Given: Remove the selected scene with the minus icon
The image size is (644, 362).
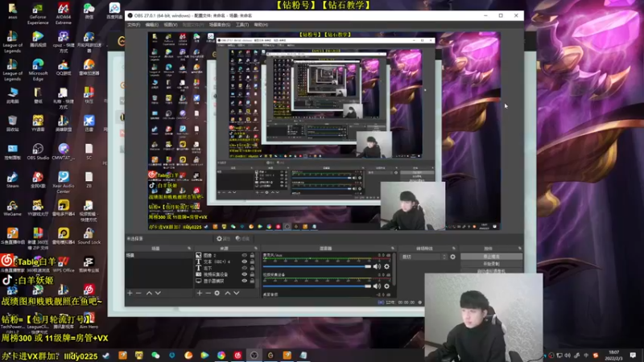Looking at the screenshot, I should tap(138, 293).
